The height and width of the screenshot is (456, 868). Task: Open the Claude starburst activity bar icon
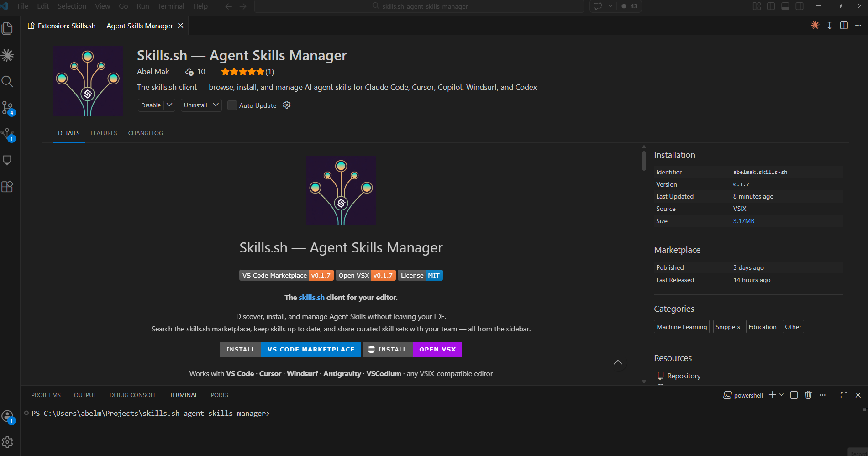[x=7, y=55]
